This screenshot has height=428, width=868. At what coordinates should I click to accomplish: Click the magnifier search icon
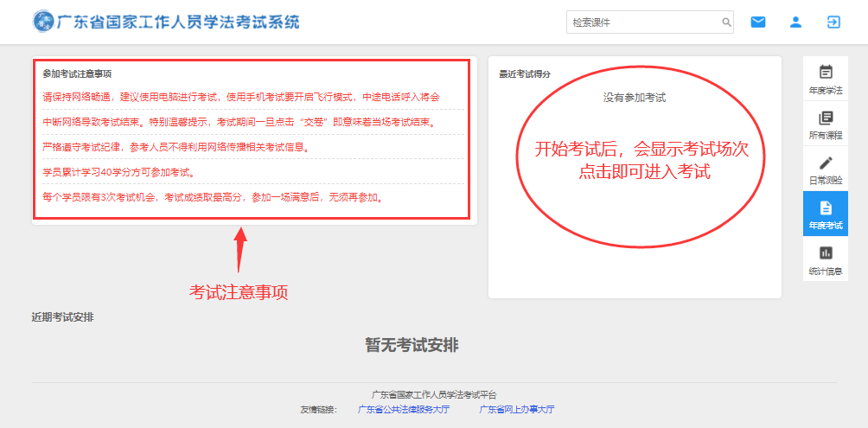click(x=726, y=22)
